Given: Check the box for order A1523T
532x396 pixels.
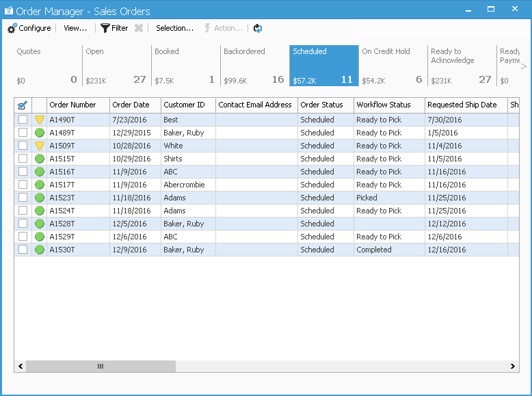Looking at the screenshot, I should tap(23, 198).
